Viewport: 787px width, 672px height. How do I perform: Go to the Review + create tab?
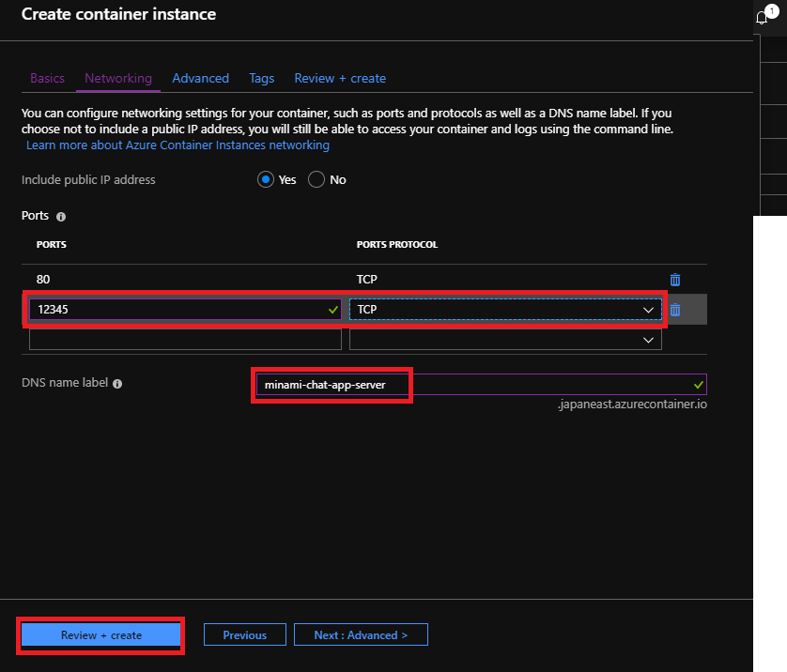[340, 79]
